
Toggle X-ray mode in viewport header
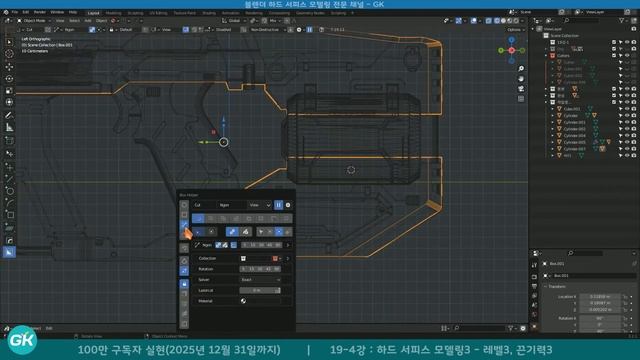(x=489, y=20)
